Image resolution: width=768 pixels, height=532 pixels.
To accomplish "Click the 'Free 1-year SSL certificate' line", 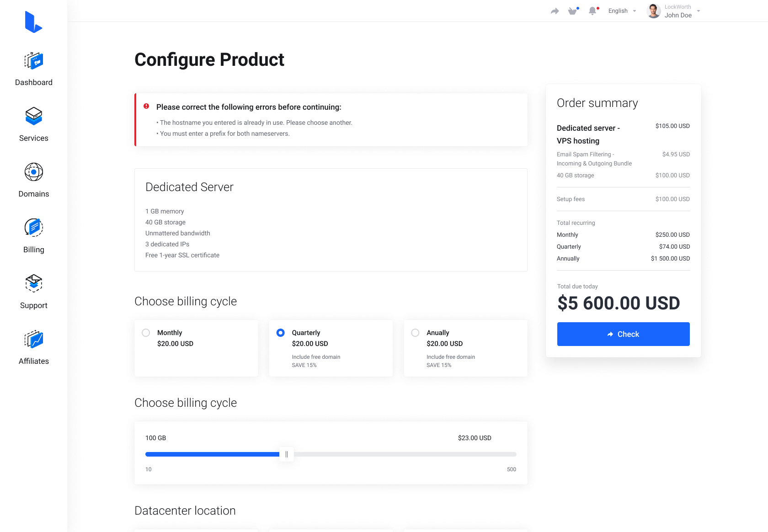I will click(182, 255).
